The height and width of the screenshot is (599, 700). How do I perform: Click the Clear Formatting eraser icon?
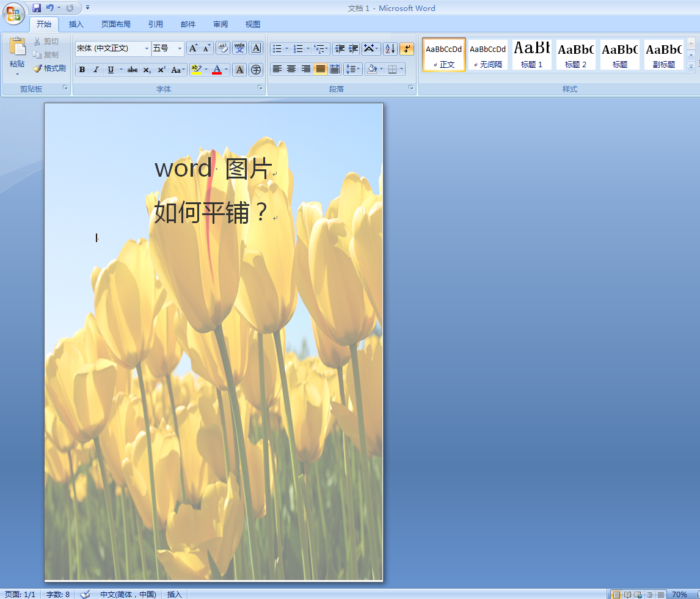click(x=223, y=48)
